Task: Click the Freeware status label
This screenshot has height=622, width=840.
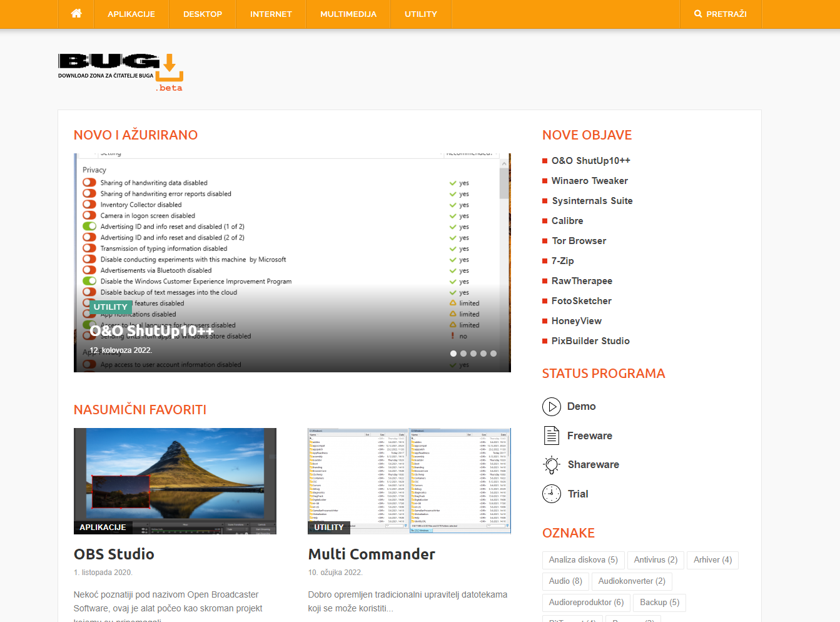Action: tap(590, 436)
